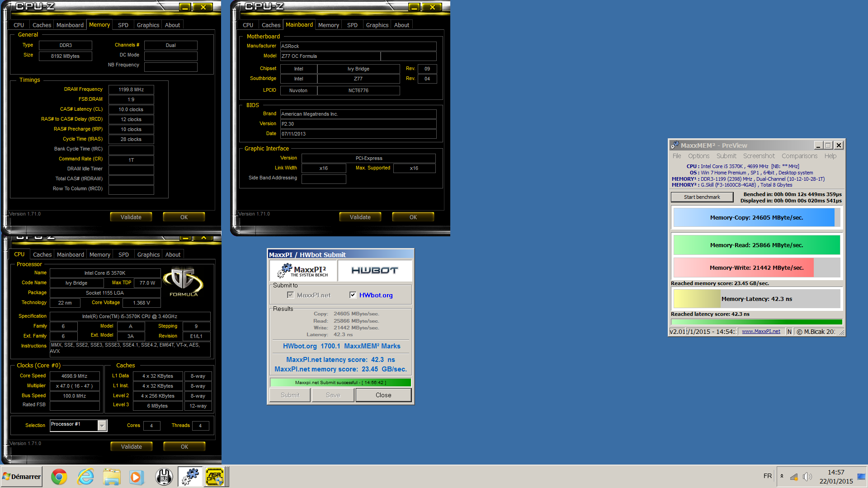868x488 pixels.
Task: Open the Submit menu in MaxxMEM²
Action: [726, 156]
